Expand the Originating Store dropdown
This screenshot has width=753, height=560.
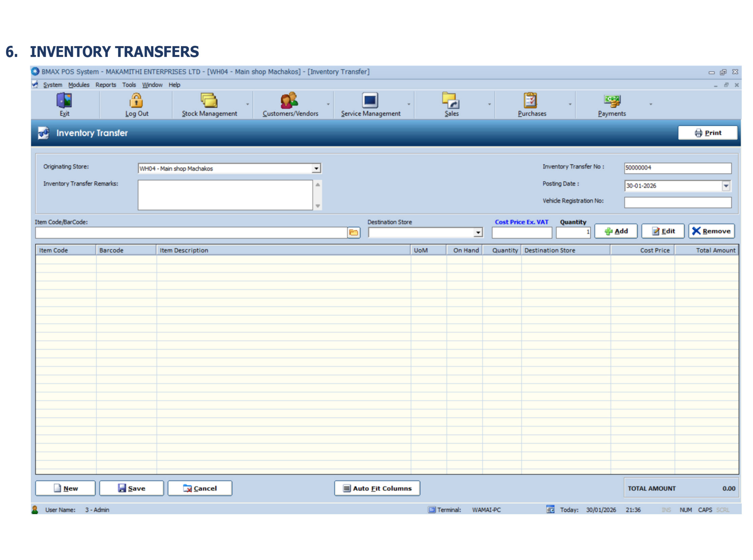(316, 169)
